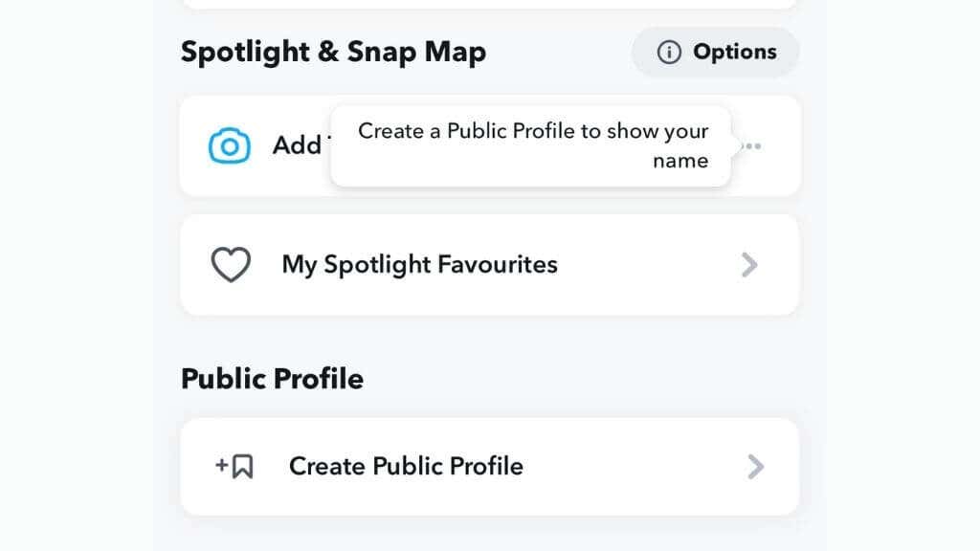Click the camera icon in the Add row

pos(229,145)
